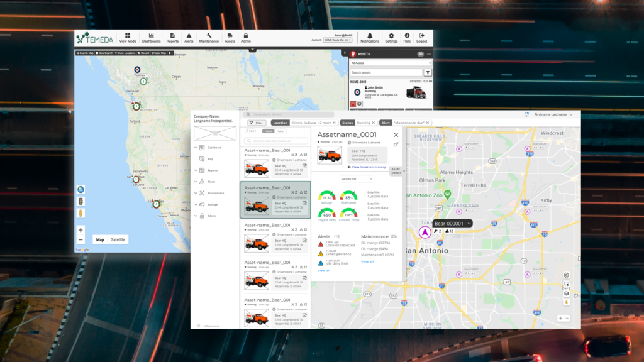Open the All Assets dropdown
This screenshot has width=644, height=362.
[x=391, y=63]
